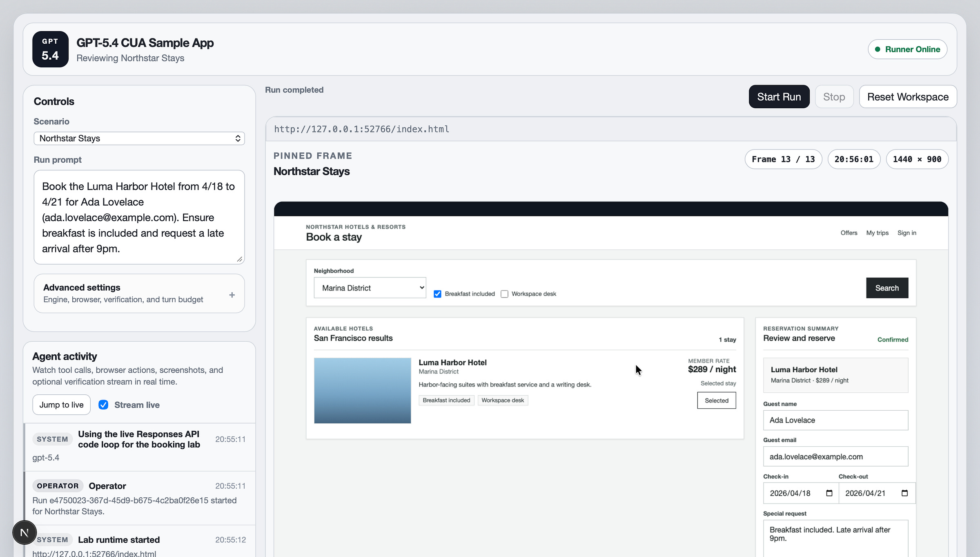Screen dimensions: 980x557
Task: Click the GPT 5.4 app logo
Action: [x=50, y=49]
